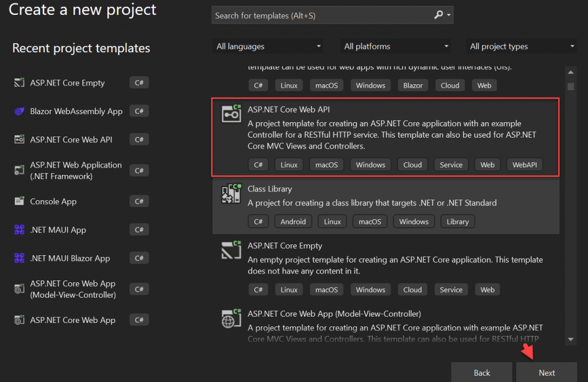Click the template list scroll up arrow
The width and height of the screenshot is (588, 382).
pyautogui.click(x=571, y=72)
